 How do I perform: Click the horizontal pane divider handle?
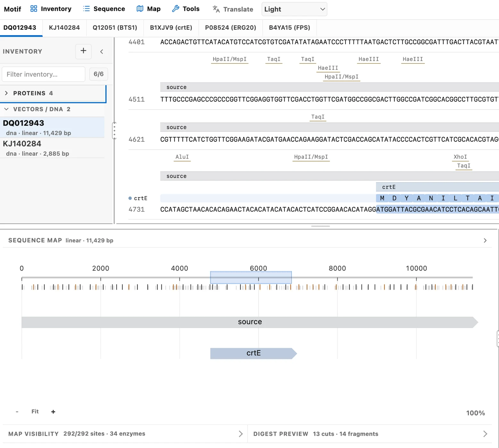320,226
